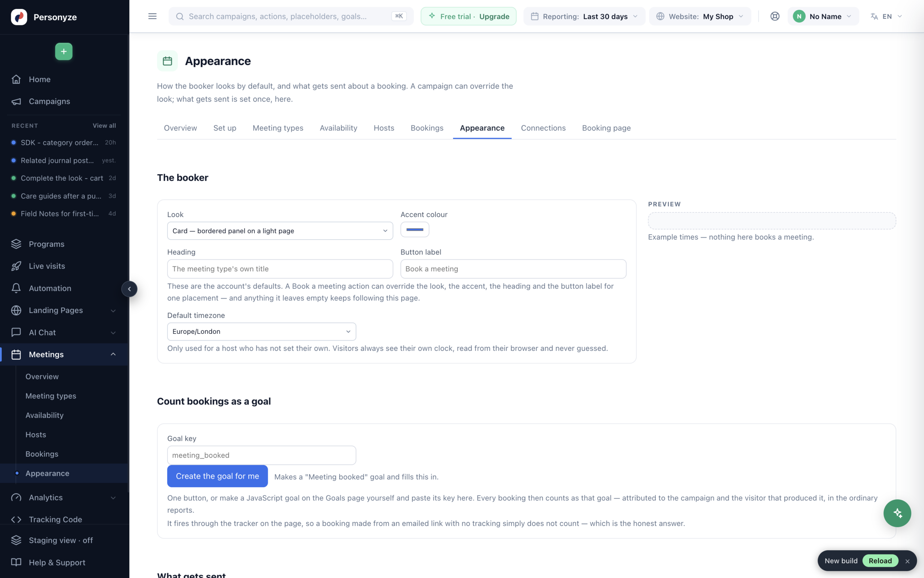Switch to the Availability tab
This screenshot has width=924, height=578.
point(338,128)
